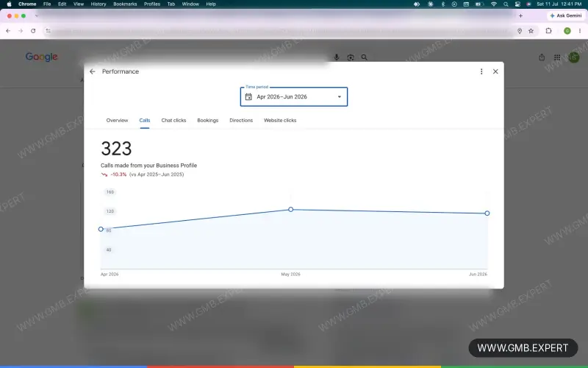The height and width of the screenshot is (368, 588).
Task: Click the Bluetooth icon in menu bar
Action: 442,4
